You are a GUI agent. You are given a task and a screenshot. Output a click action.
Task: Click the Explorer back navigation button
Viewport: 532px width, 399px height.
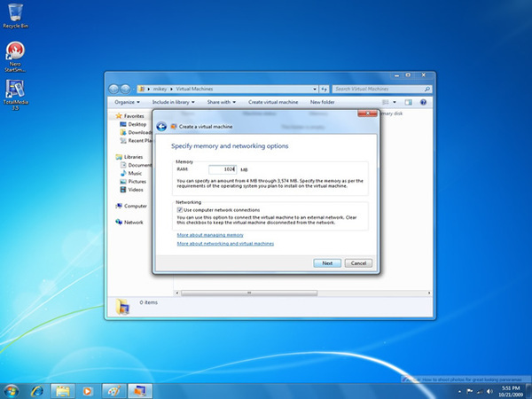[x=113, y=89]
